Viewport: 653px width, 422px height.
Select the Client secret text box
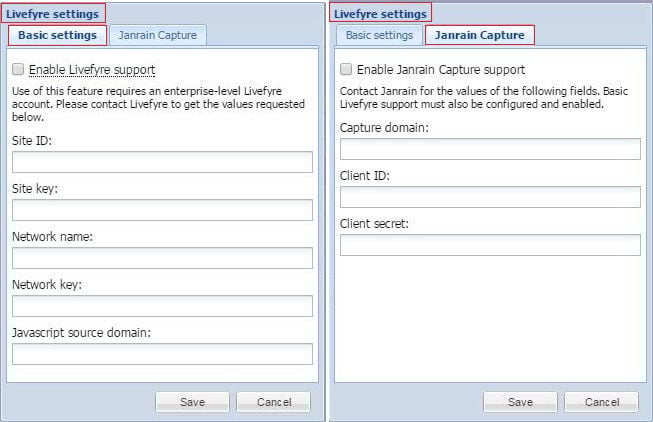click(x=490, y=245)
